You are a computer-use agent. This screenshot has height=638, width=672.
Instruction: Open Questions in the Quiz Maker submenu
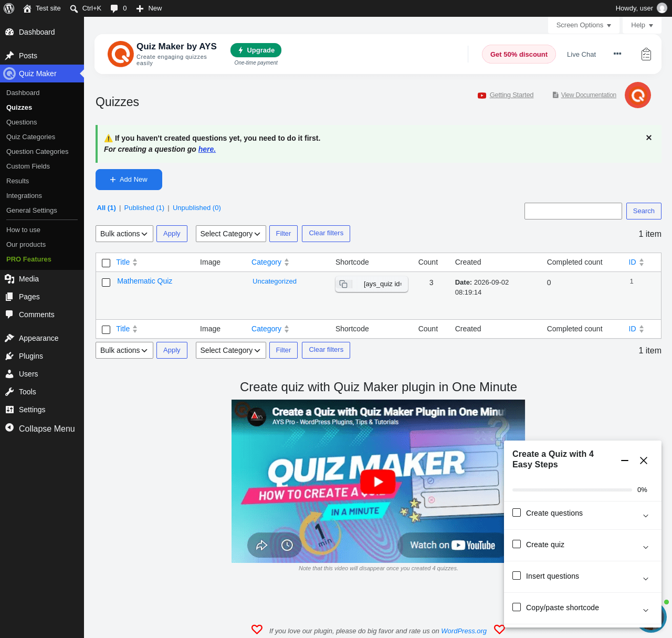point(22,122)
